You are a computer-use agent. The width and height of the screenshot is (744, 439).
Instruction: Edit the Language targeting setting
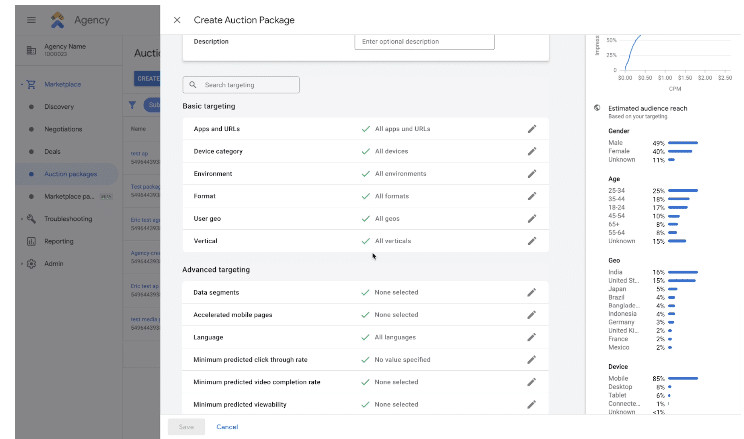(532, 337)
